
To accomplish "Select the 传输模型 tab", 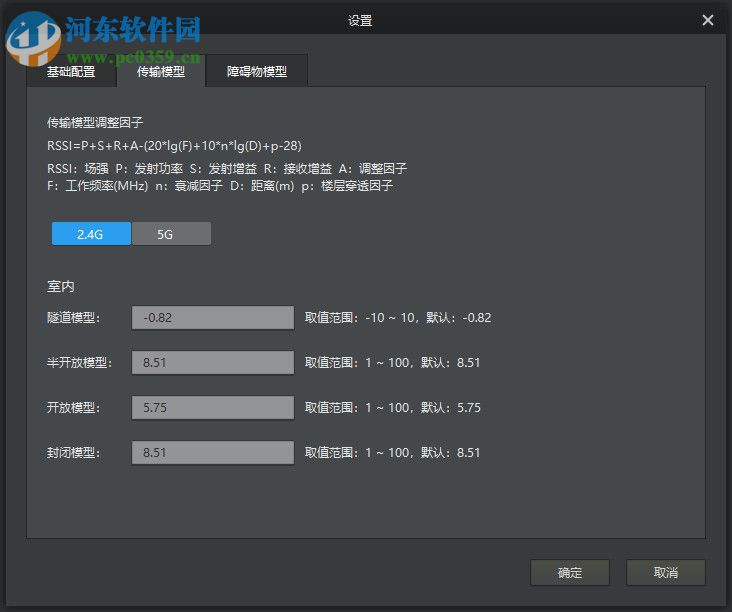I will (x=161, y=71).
